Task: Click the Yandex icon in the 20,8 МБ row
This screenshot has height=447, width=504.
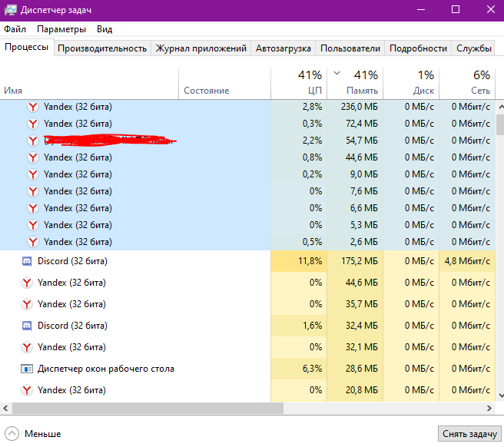Action: coord(27,390)
